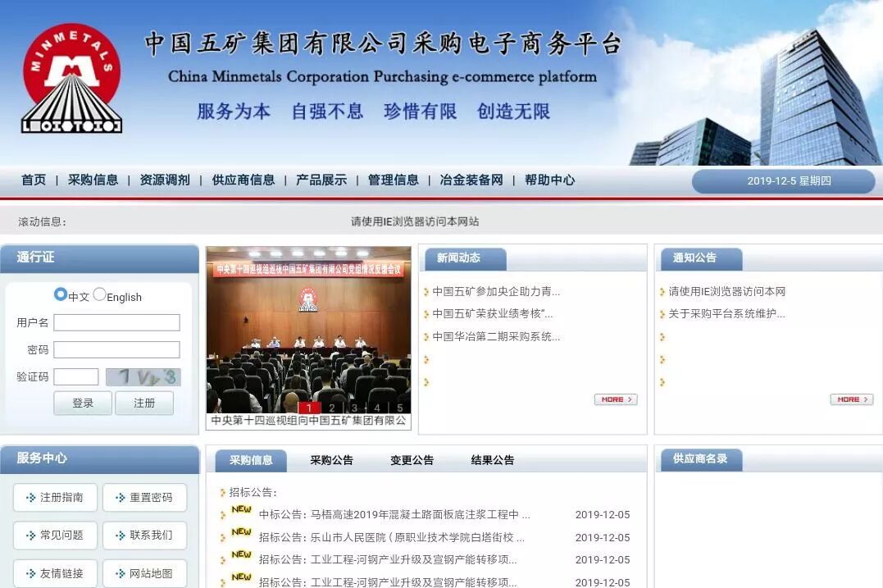Open the 联系我们 service button
The width and height of the screenshot is (883, 588).
point(145,535)
